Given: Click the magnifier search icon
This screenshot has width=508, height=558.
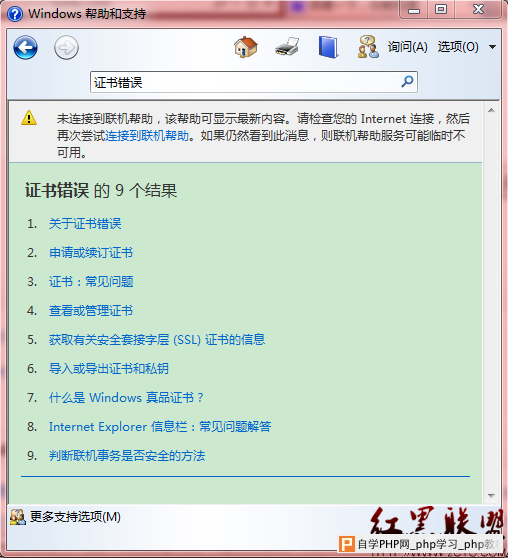Looking at the screenshot, I should coord(407,82).
